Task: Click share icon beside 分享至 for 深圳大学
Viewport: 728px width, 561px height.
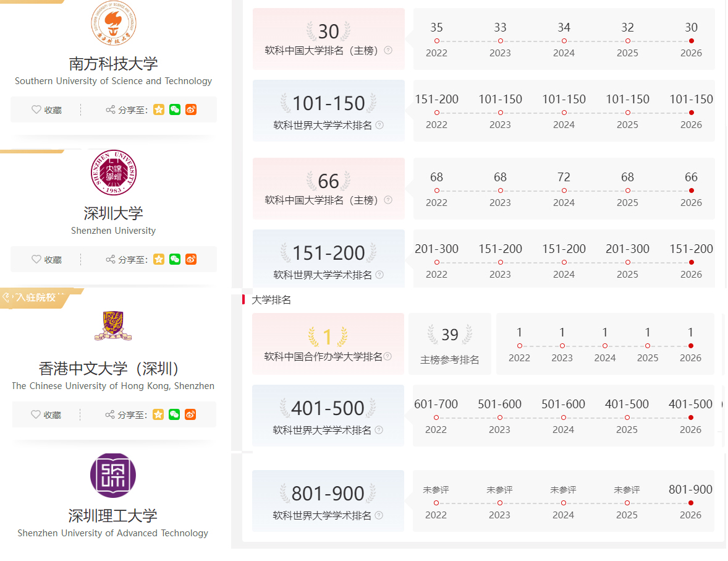Action: (x=111, y=259)
